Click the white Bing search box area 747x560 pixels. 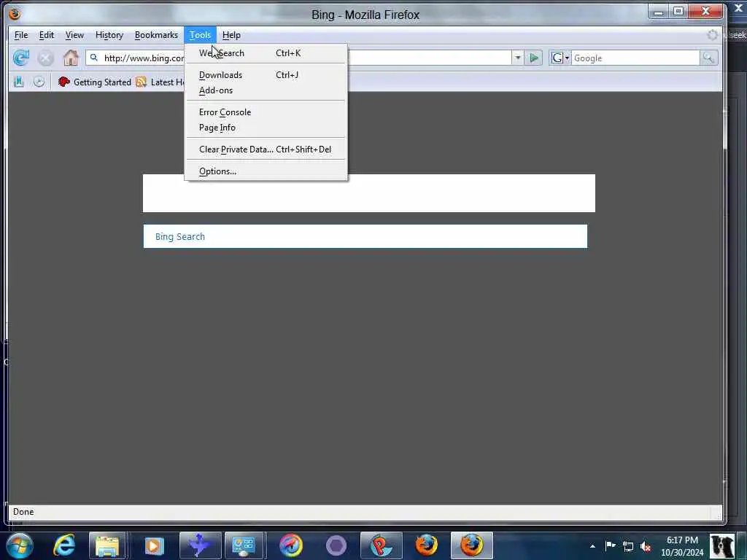pyautogui.click(x=368, y=193)
